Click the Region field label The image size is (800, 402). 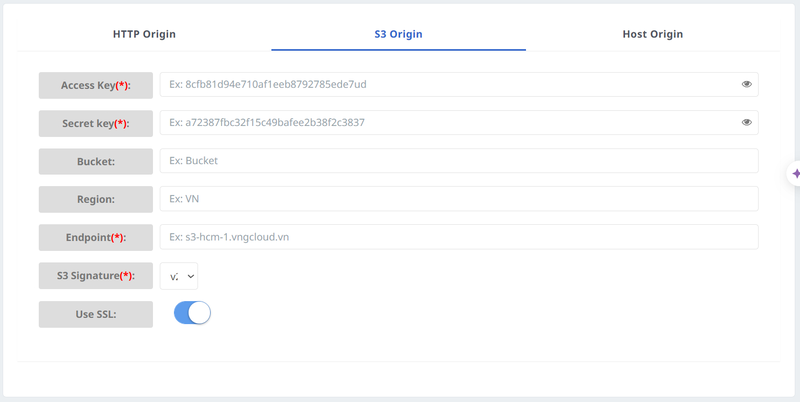coord(96,199)
